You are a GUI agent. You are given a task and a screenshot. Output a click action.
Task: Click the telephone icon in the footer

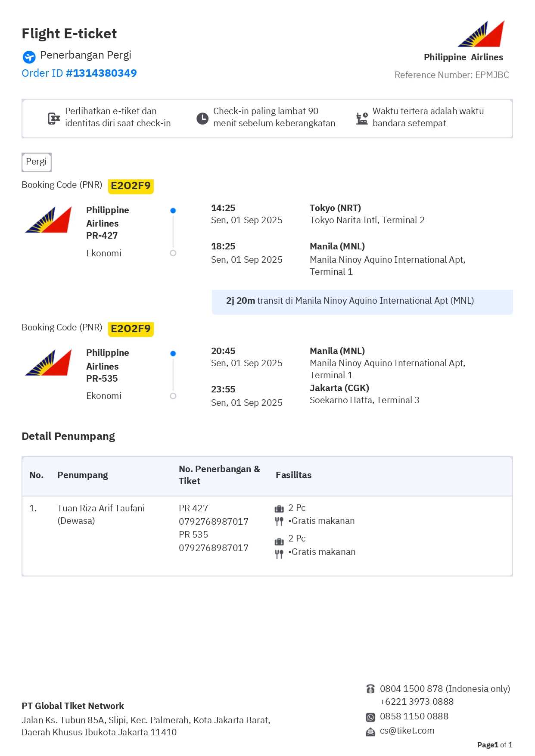[370, 689]
